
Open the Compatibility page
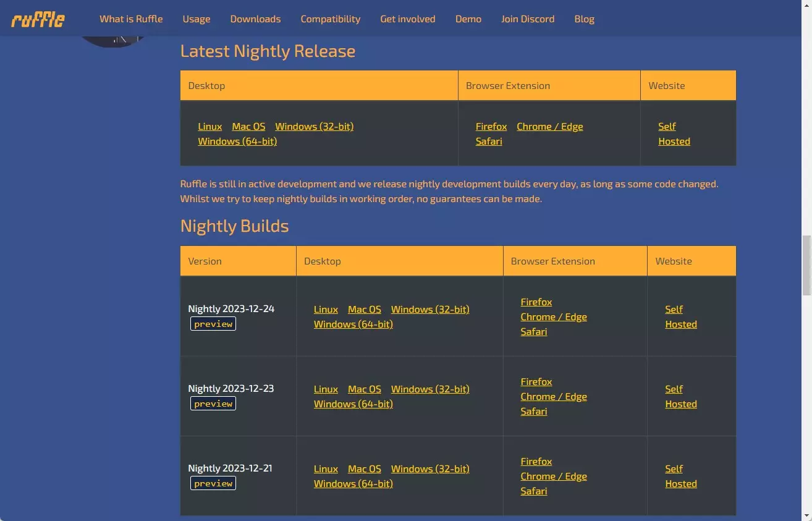(x=331, y=19)
